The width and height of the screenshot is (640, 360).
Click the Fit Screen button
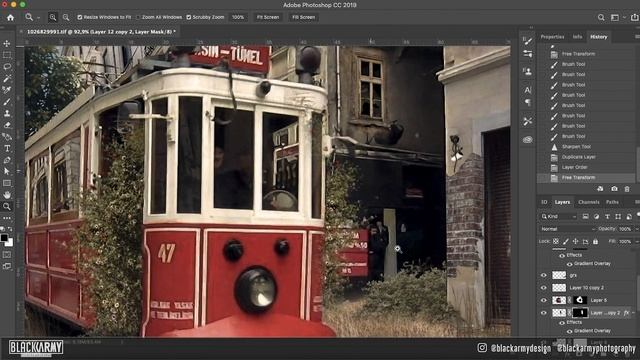(268, 17)
